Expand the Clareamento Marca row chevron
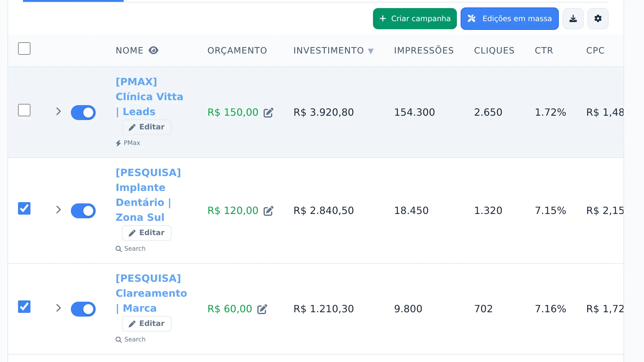Screen dimensions: 644x362 (58, 308)
